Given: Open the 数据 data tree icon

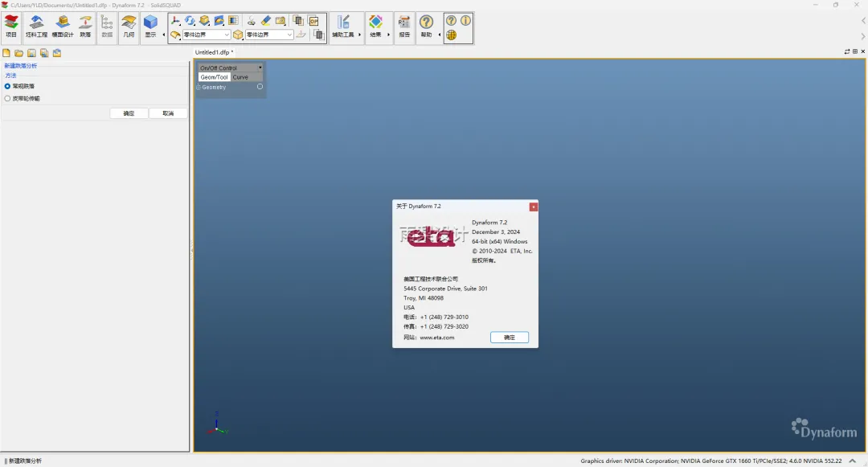Looking at the screenshot, I should point(107,27).
